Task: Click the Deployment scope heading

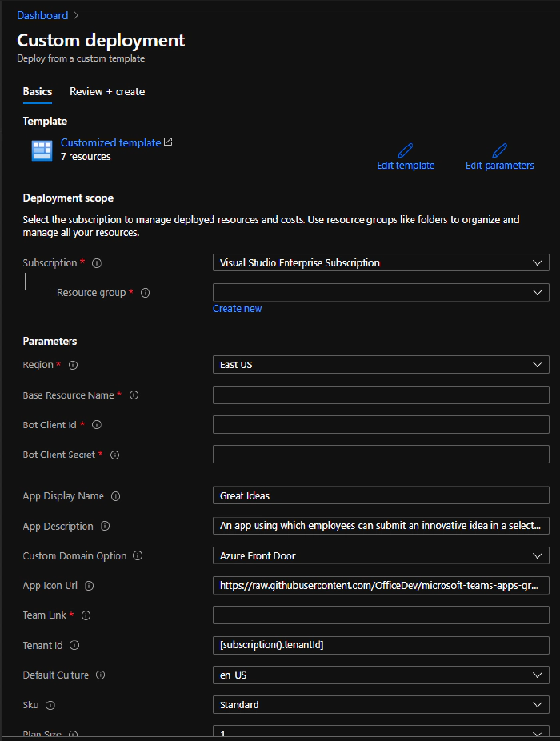Action: [68, 198]
